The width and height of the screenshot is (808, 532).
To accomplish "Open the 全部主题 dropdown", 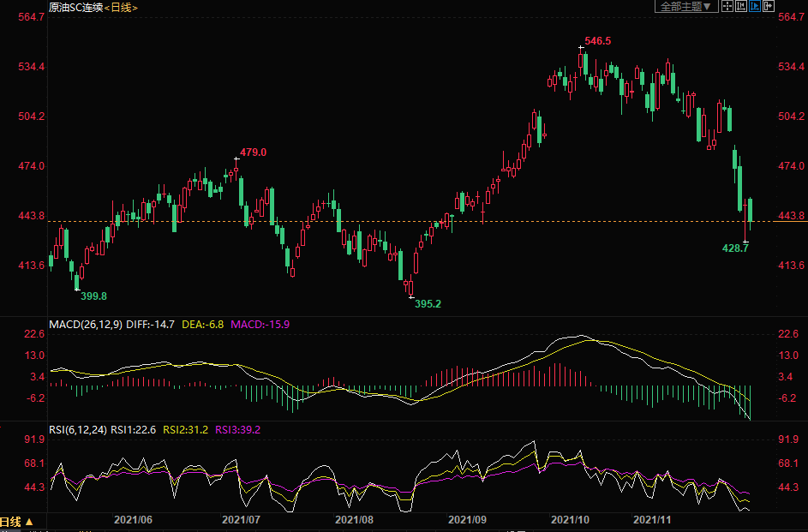I will click(686, 7).
